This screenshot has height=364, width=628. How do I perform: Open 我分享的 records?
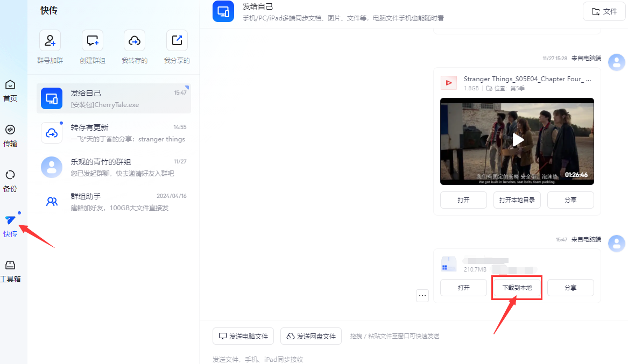tap(177, 40)
